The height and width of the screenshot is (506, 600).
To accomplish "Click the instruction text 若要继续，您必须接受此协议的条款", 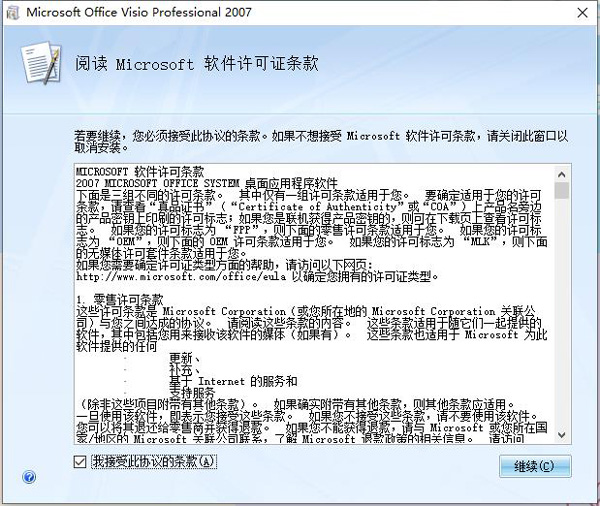I will pos(167,136).
